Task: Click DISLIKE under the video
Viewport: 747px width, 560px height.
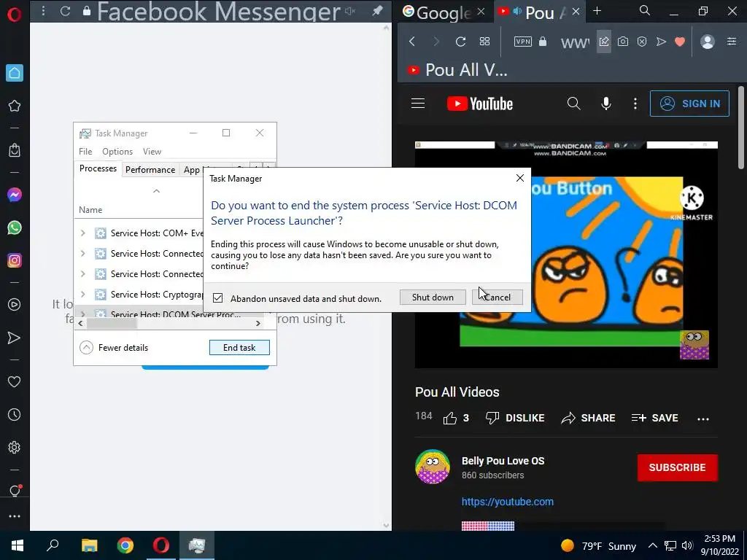Action: coord(515,418)
